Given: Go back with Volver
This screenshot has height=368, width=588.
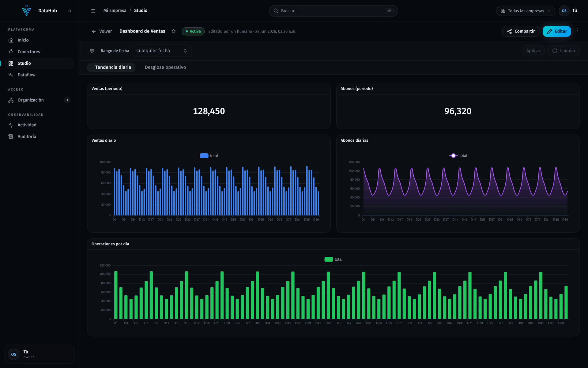Looking at the screenshot, I should click(x=102, y=31).
